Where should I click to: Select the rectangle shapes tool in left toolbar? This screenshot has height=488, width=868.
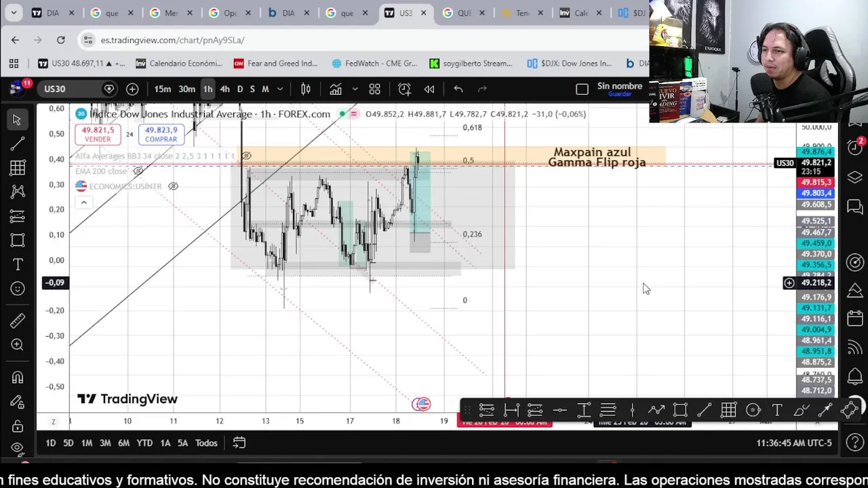pyautogui.click(x=17, y=240)
